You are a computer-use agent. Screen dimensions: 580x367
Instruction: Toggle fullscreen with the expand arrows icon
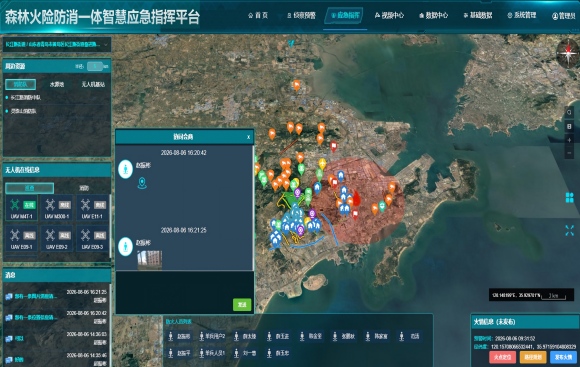pos(569,230)
